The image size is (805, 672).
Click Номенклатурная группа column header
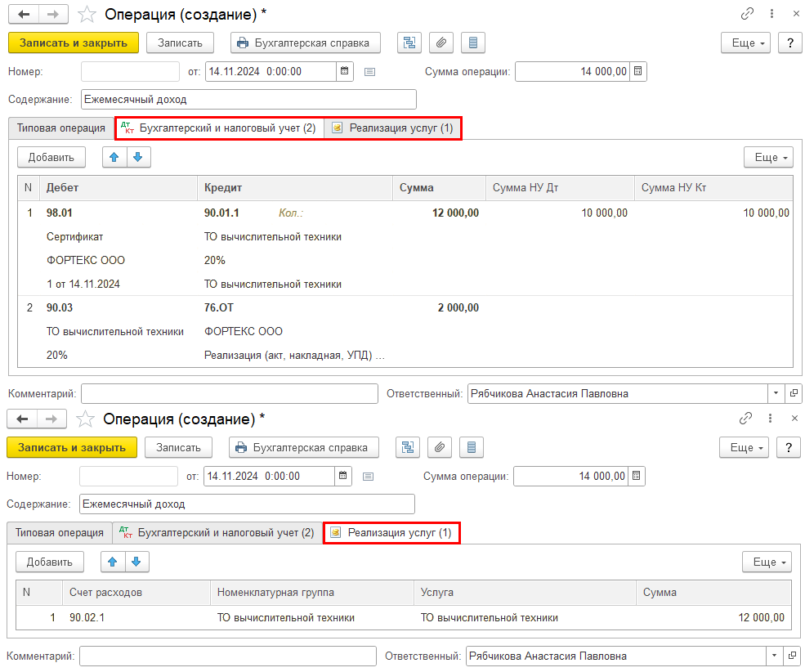312,593
